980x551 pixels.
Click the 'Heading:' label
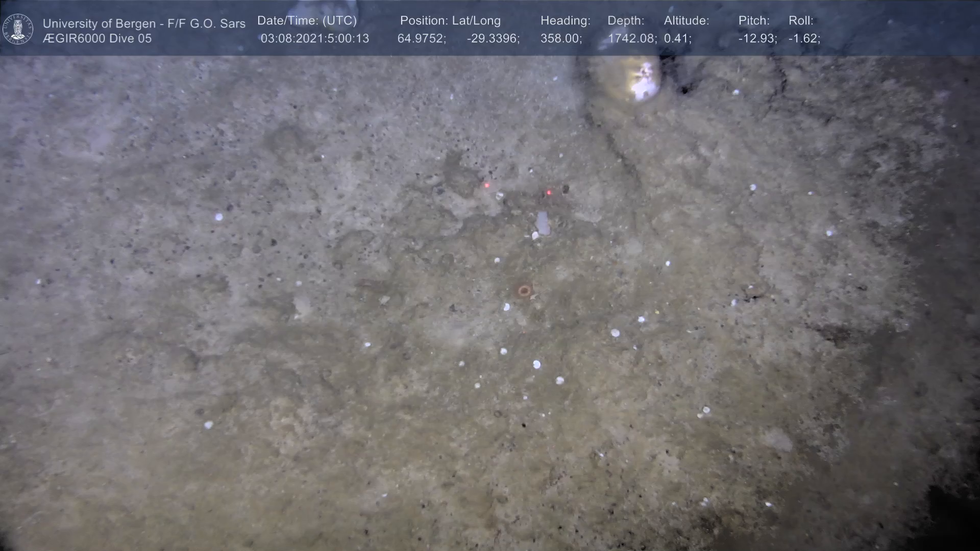coord(565,21)
